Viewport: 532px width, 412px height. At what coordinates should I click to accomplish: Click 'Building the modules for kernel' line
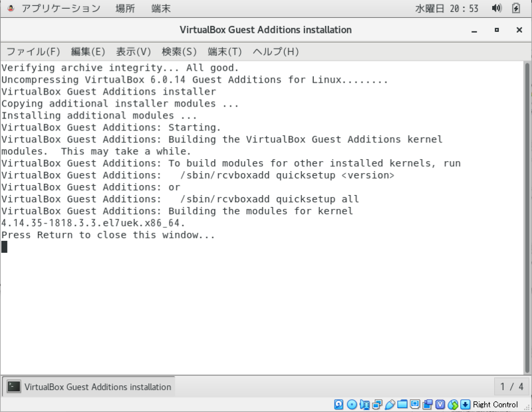[177, 211]
